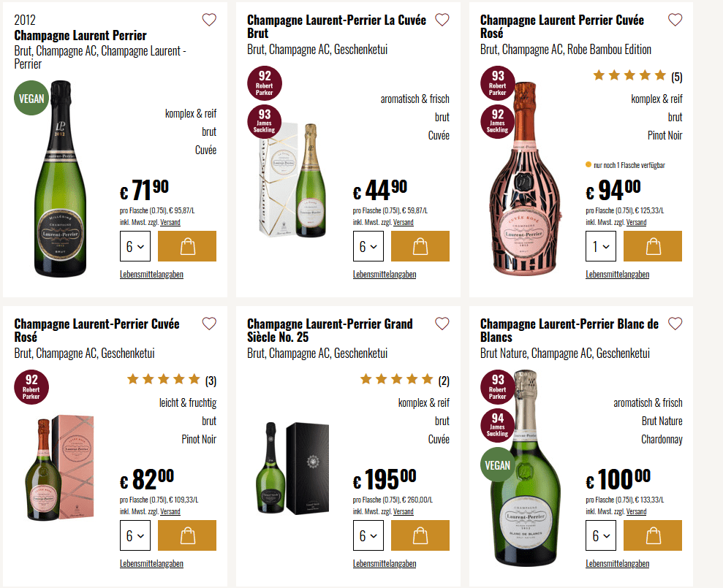Add €82.00 Cuvée Rosé to cart
The width and height of the screenshot is (723, 588).
(x=187, y=535)
